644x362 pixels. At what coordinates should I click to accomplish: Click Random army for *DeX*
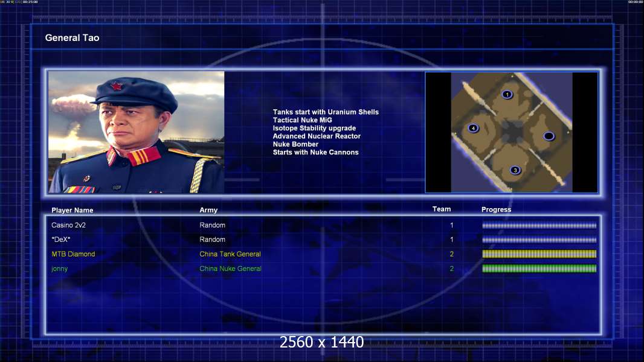coord(212,240)
